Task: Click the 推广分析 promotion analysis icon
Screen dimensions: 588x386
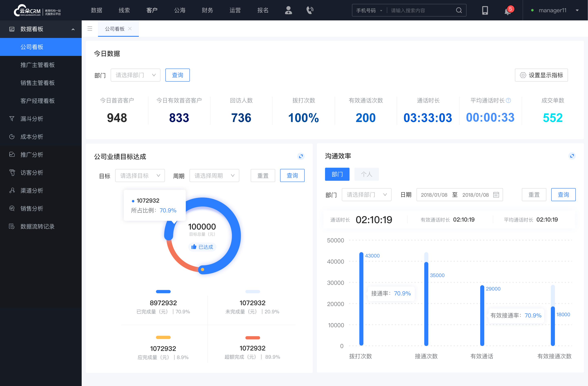Action: [x=12, y=155]
